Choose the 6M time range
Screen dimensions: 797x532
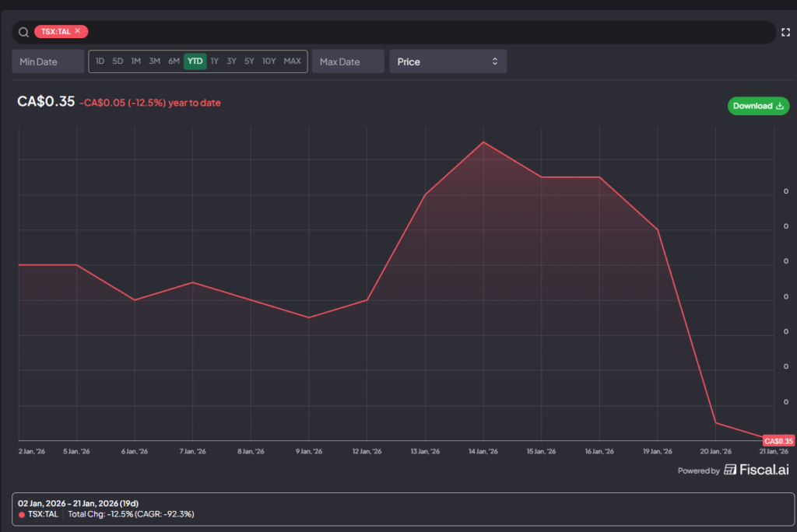coord(174,61)
